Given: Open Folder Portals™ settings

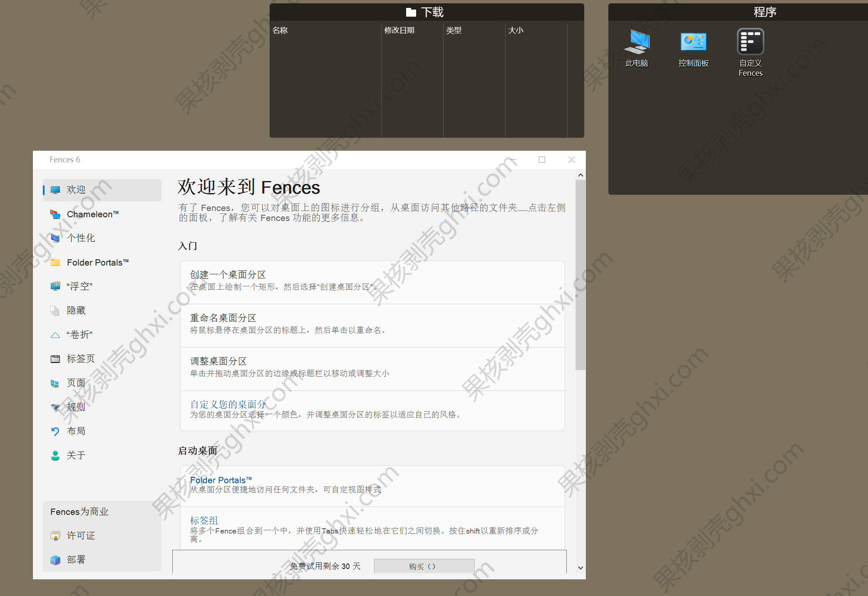Looking at the screenshot, I should pyautogui.click(x=98, y=262).
